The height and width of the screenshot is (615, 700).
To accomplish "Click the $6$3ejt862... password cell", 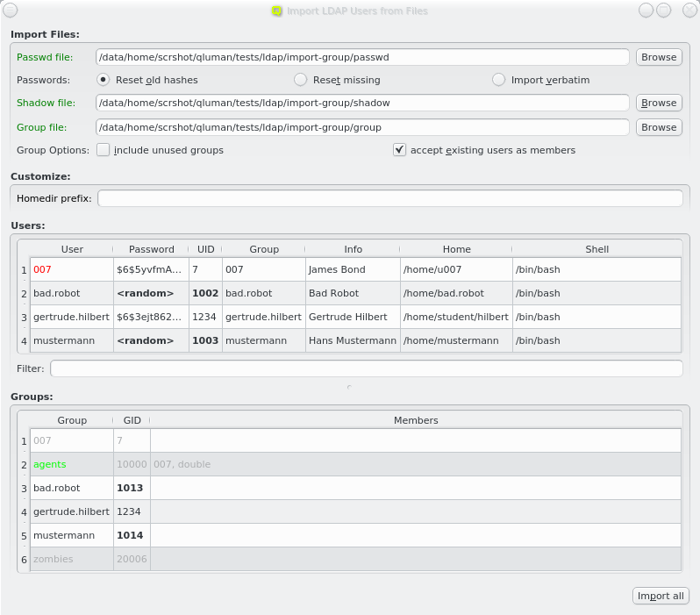I will (x=152, y=317).
